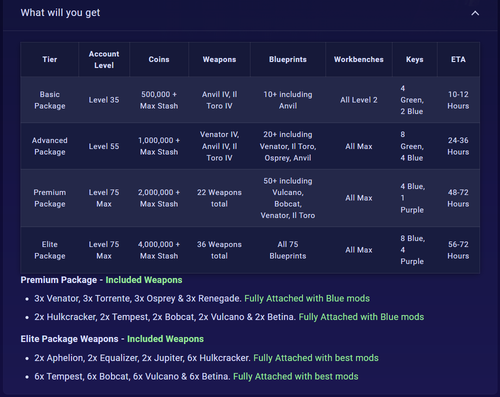The image size is (500, 397).
Task: Select the 'Weapons' column header
Action: [x=219, y=59]
